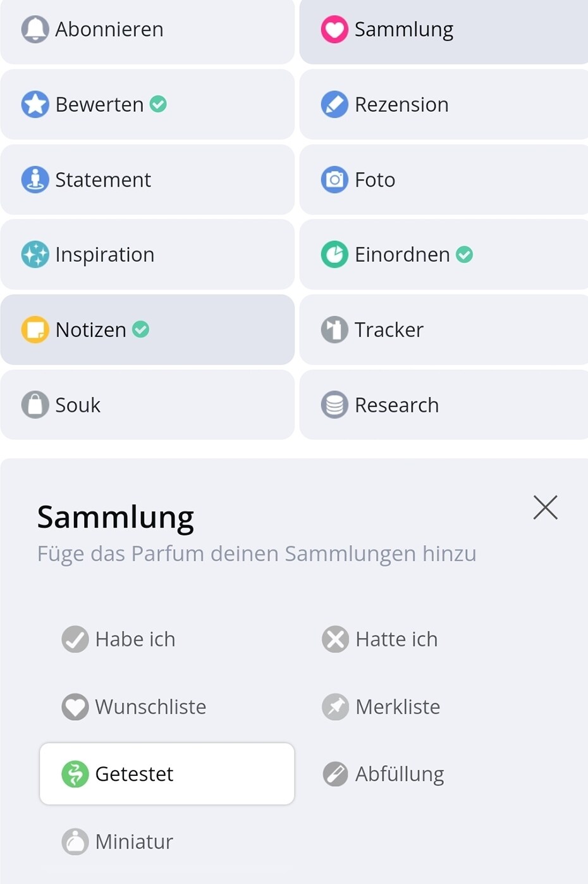Click the pink Sammlung heart icon
Screen dimensions: 588x884
click(x=334, y=29)
